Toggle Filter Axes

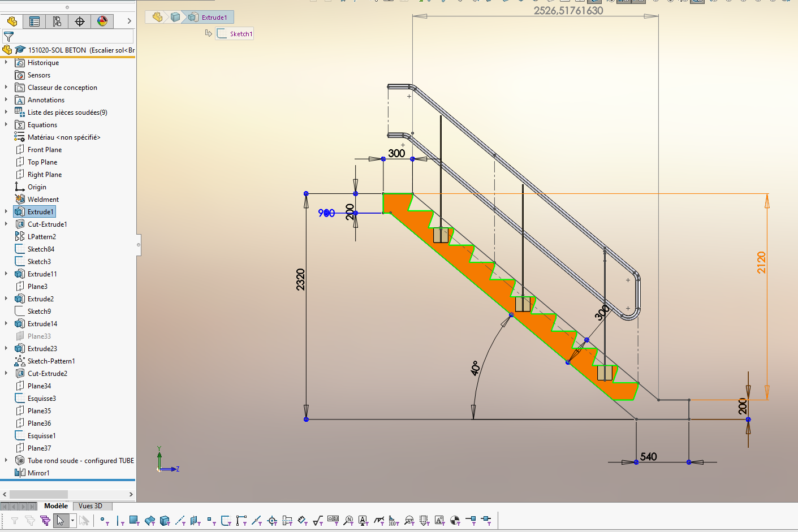(180, 521)
